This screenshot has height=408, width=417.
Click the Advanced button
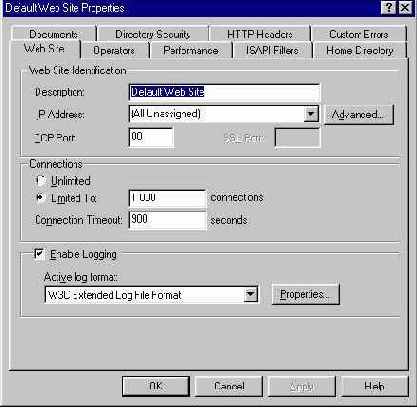coord(359,114)
